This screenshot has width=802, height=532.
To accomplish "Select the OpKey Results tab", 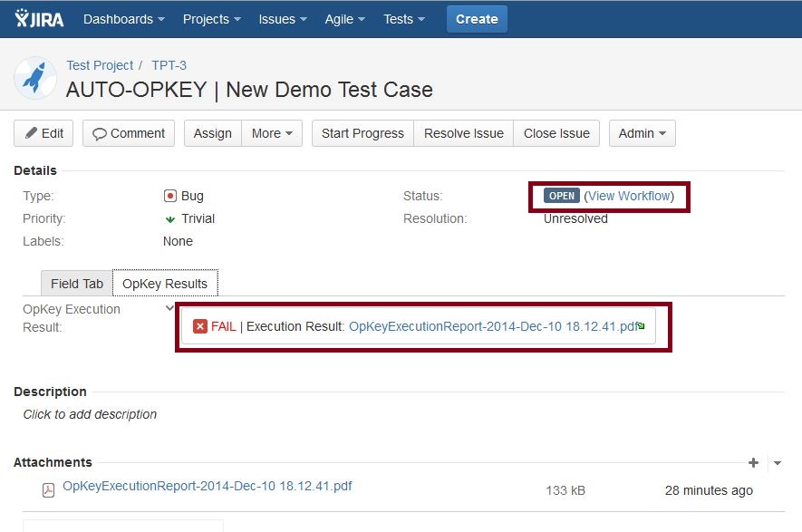I will point(165,284).
